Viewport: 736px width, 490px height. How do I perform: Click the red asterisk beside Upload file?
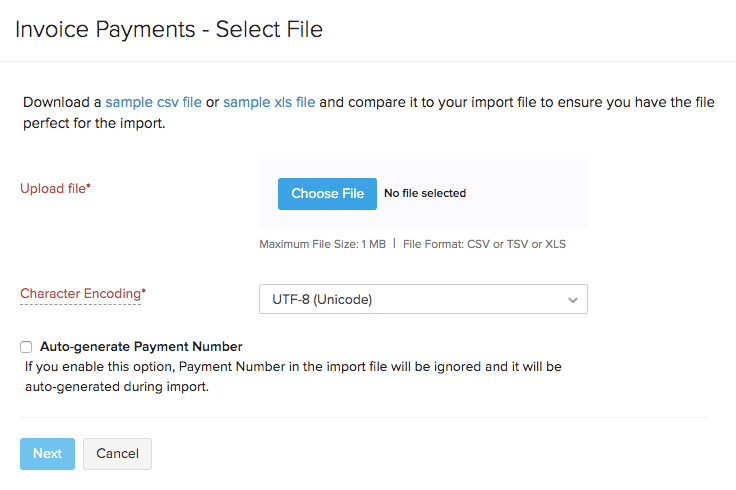pos(88,187)
